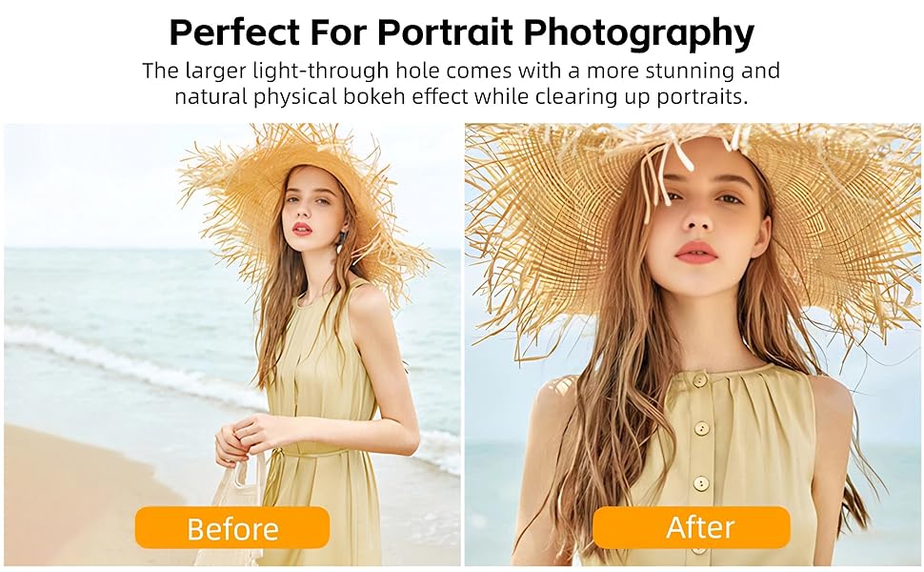Image resolution: width=924 pixels, height=572 pixels.
Task: Click the red lips in After photo
Action: point(696,253)
